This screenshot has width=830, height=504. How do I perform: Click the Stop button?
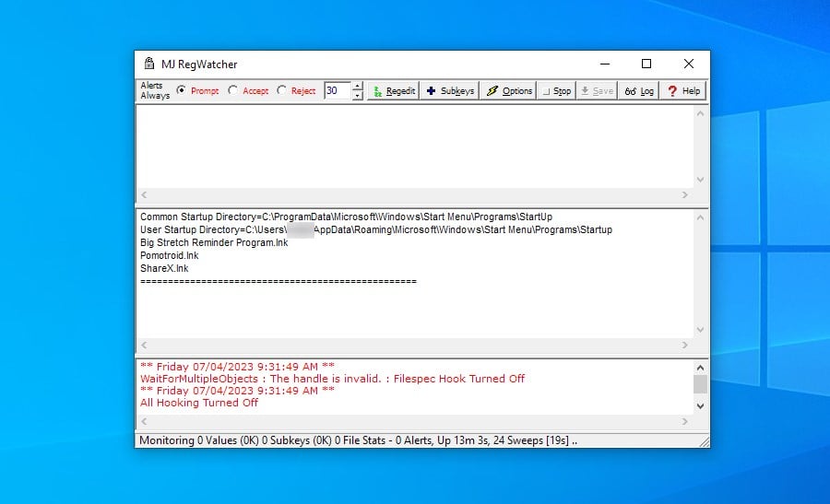pyautogui.click(x=556, y=91)
